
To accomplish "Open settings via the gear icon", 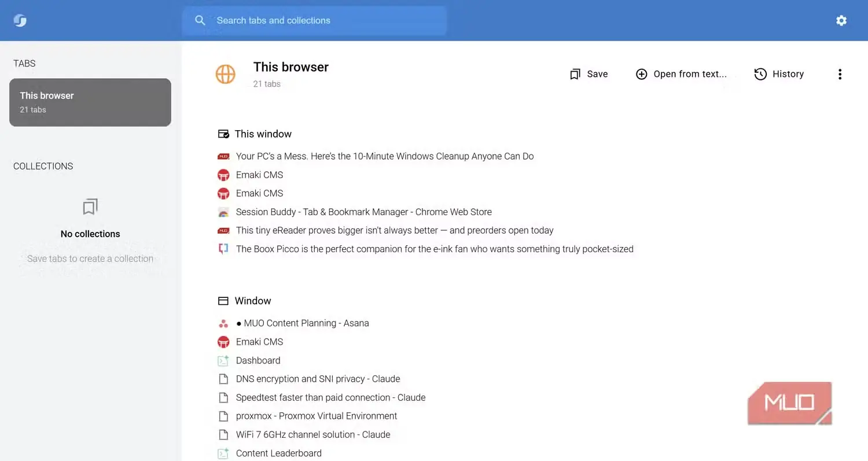I will 841,20.
